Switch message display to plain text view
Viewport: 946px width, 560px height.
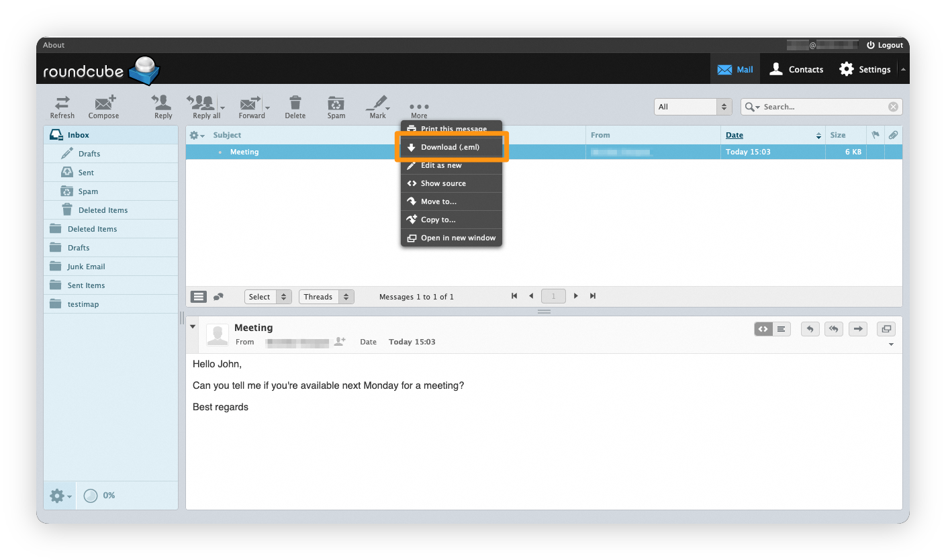782,329
